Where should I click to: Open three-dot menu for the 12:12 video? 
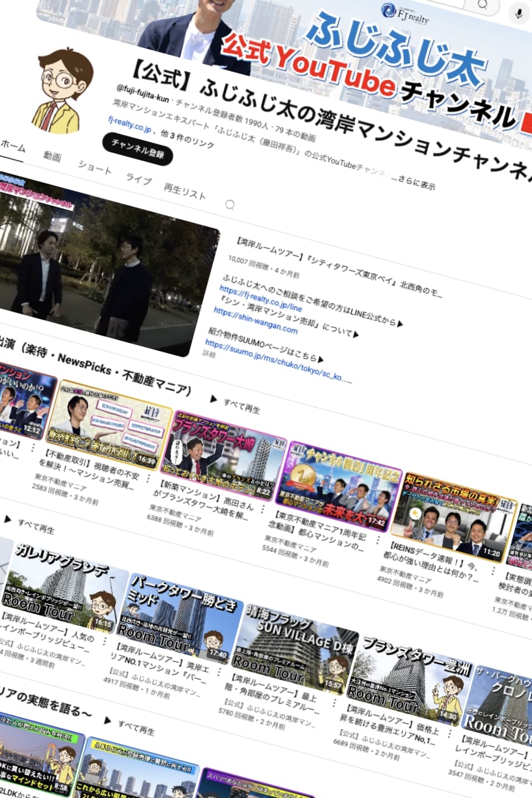click(33, 447)
